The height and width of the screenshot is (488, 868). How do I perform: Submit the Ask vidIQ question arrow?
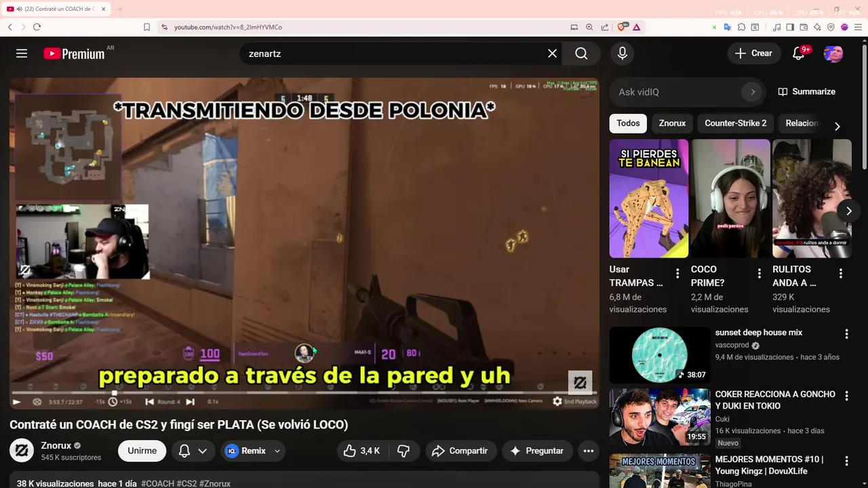(x=752, y=91)
